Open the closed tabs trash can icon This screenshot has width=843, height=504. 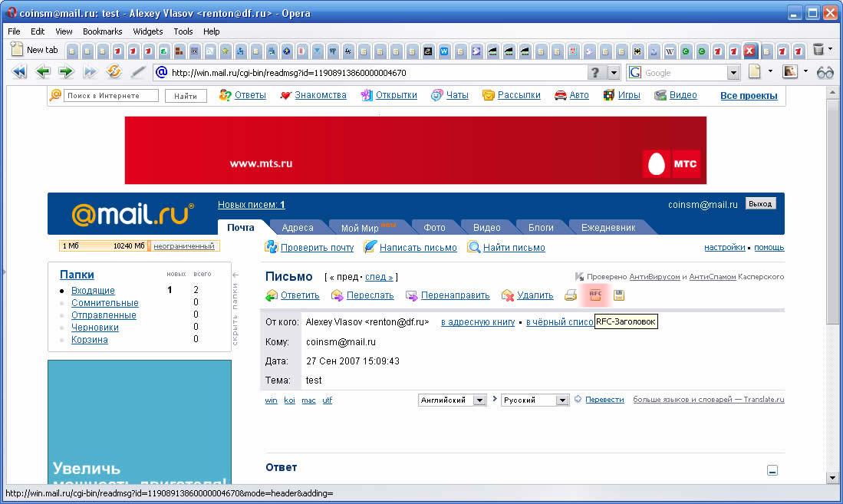pyautogui.click(x=819, y=50)
